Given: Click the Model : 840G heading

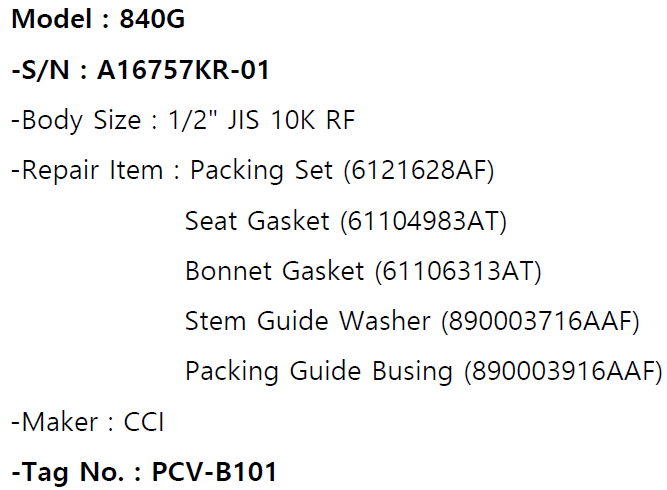Looking at the screenshot, I should coord(98,19).
